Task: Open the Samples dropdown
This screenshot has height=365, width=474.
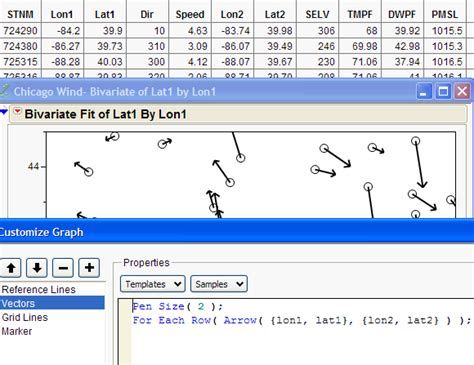Action: click(219, 284)
